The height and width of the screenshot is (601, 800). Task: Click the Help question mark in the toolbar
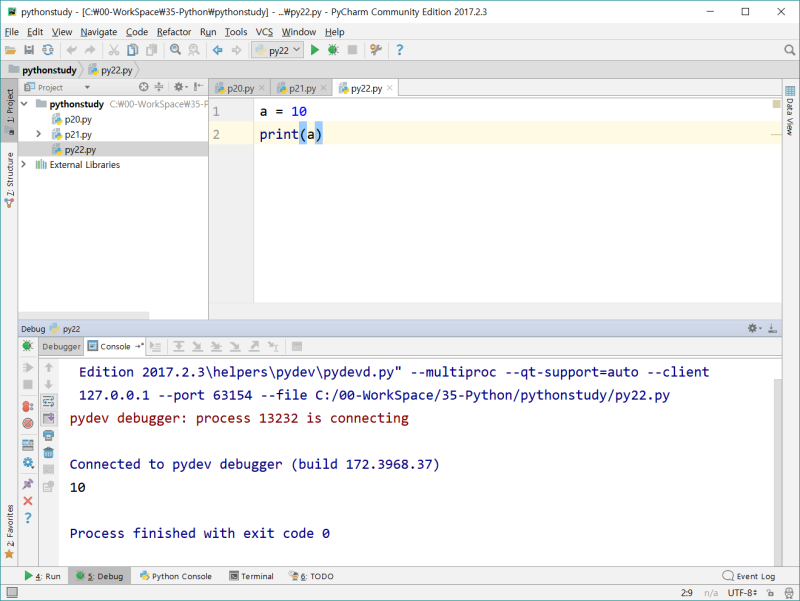(x=399, y=50)
